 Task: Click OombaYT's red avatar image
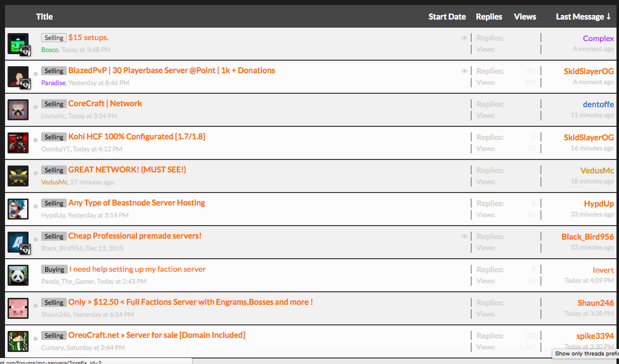pos(18,143)
